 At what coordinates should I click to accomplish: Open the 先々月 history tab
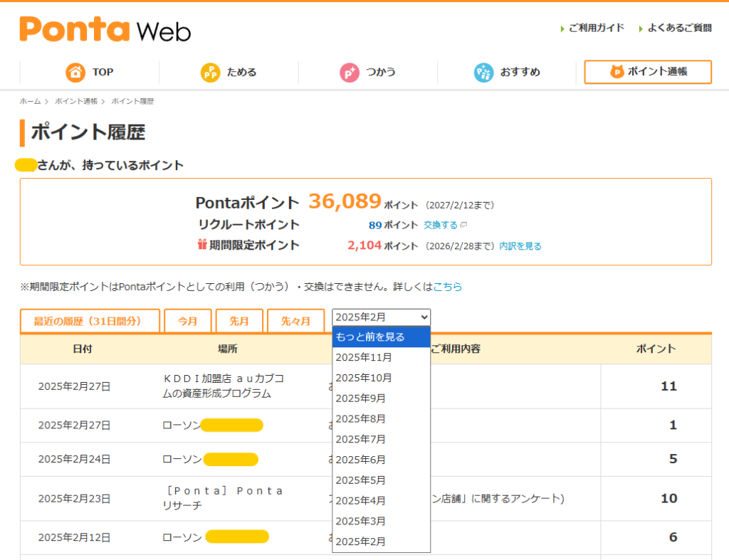(x=295, y=321)
